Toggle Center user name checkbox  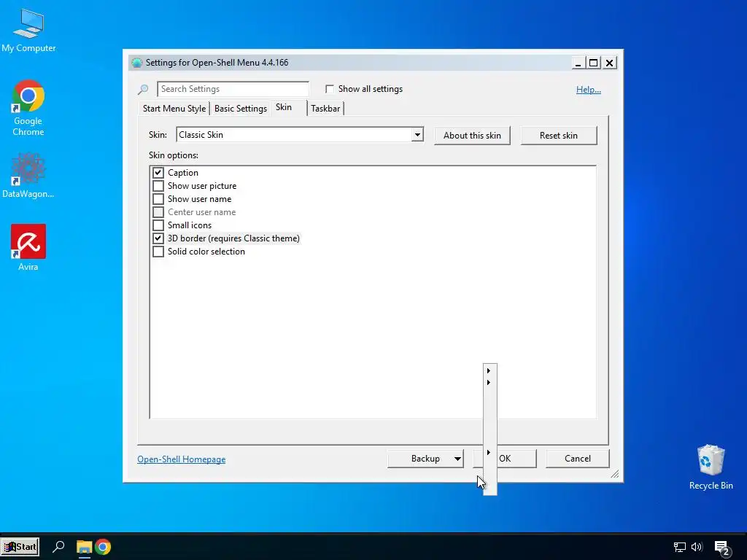(x=158, y=212)
